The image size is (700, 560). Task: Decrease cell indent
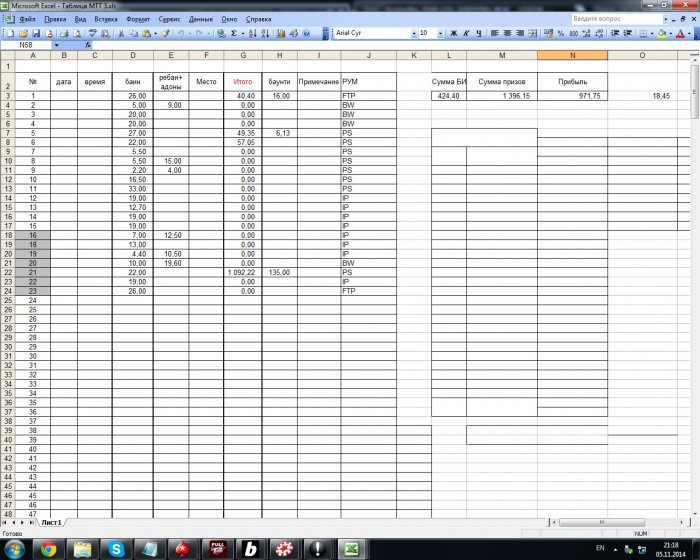coord(615,33)
